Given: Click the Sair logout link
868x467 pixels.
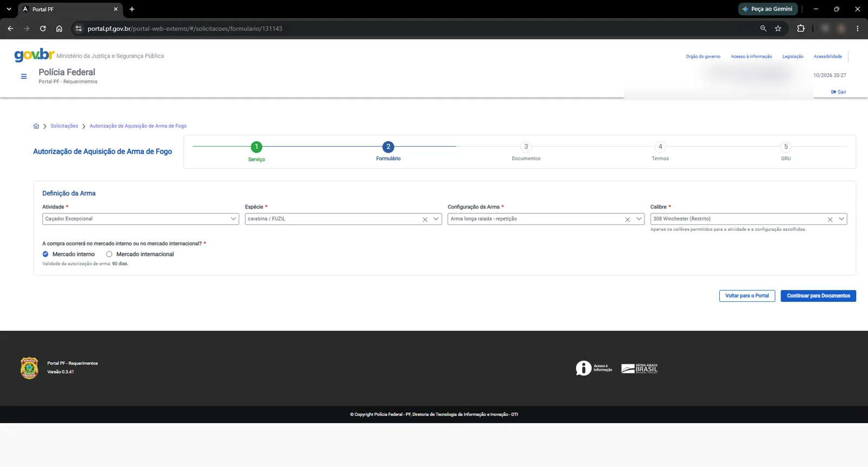Looking at the screenshot, I should pos(839,92).
